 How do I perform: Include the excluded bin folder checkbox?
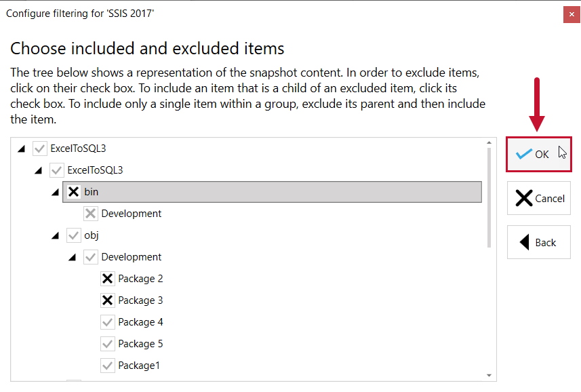pos(74,192)
